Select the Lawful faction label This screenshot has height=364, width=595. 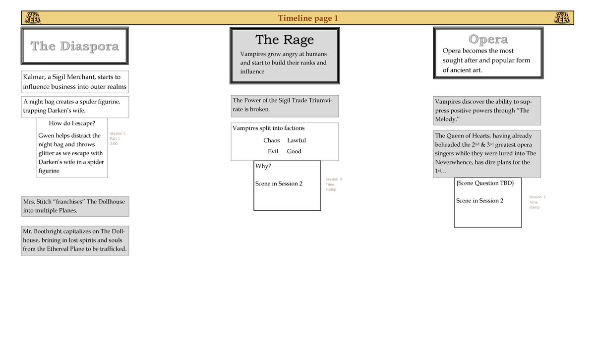pyautogui.click(x=297, y=140)
